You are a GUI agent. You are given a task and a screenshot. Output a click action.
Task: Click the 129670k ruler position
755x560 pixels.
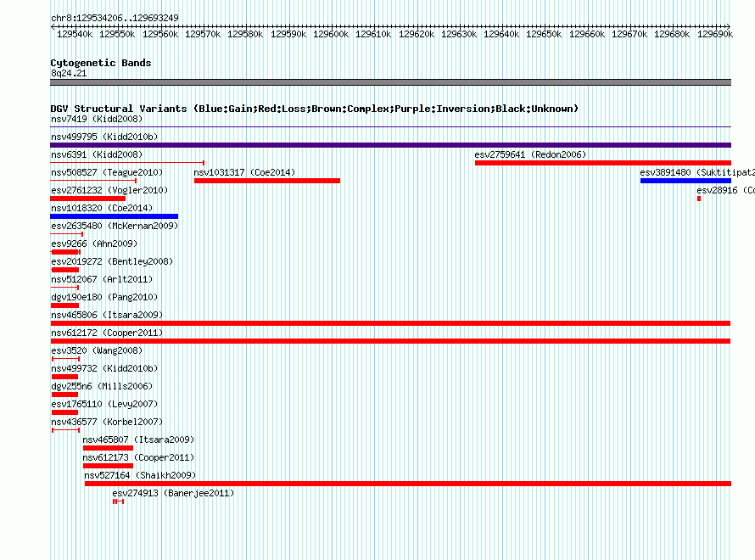[629, 34]
